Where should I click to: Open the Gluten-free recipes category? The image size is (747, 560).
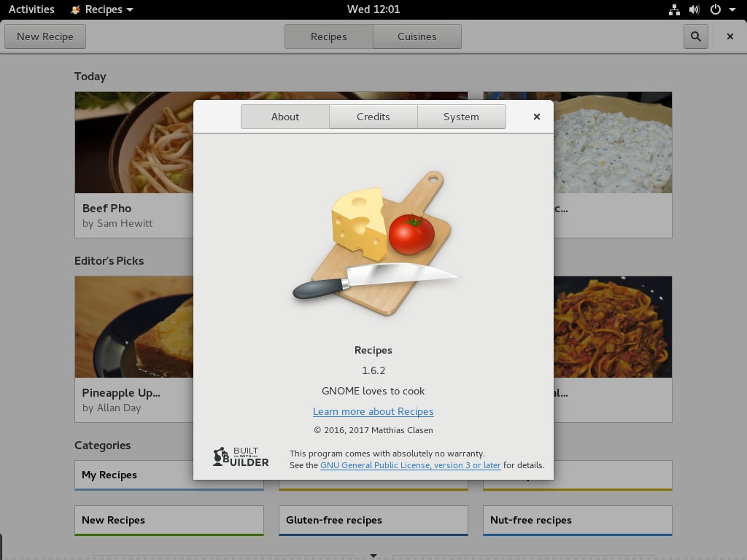373,521
